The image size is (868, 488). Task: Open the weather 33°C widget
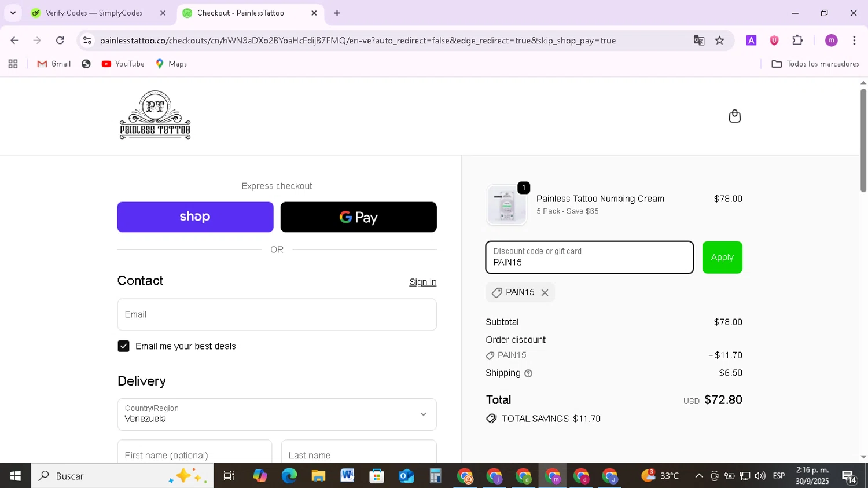click(660, 476)
